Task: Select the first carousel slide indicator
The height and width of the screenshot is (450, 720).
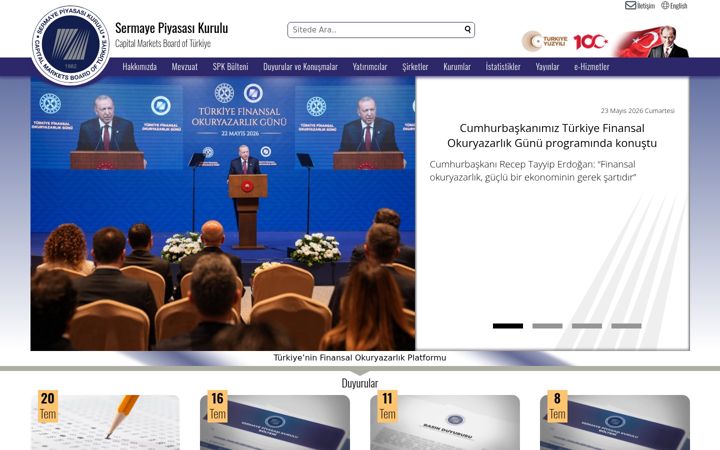Action: coord(508,326)
